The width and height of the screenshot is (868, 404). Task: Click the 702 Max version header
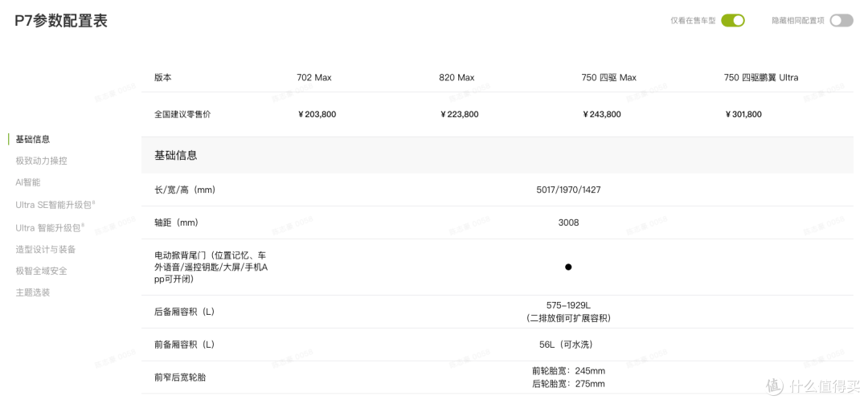click(x=314, y=77)
